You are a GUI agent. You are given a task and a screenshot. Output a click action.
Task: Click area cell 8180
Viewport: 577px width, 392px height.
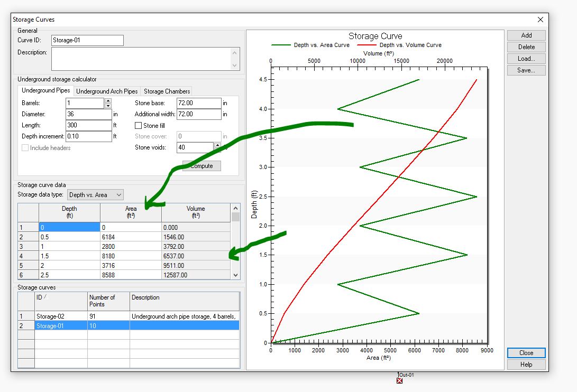(131, 256)
